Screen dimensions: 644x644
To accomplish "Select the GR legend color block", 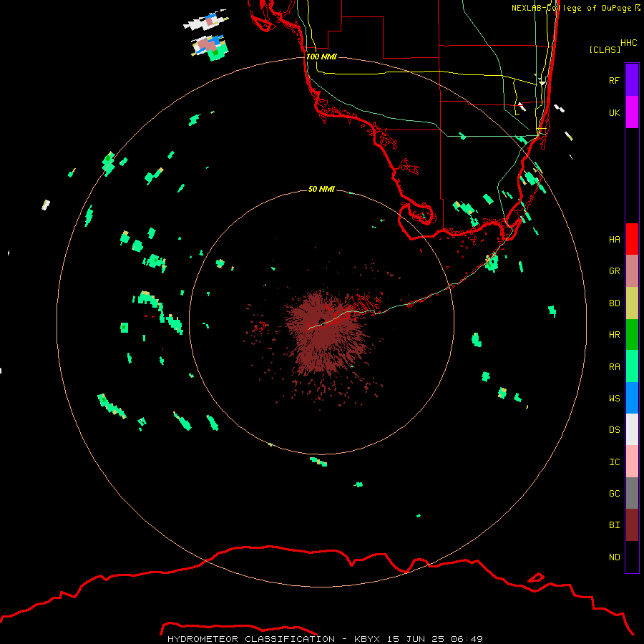I will (x=632, y=271).
